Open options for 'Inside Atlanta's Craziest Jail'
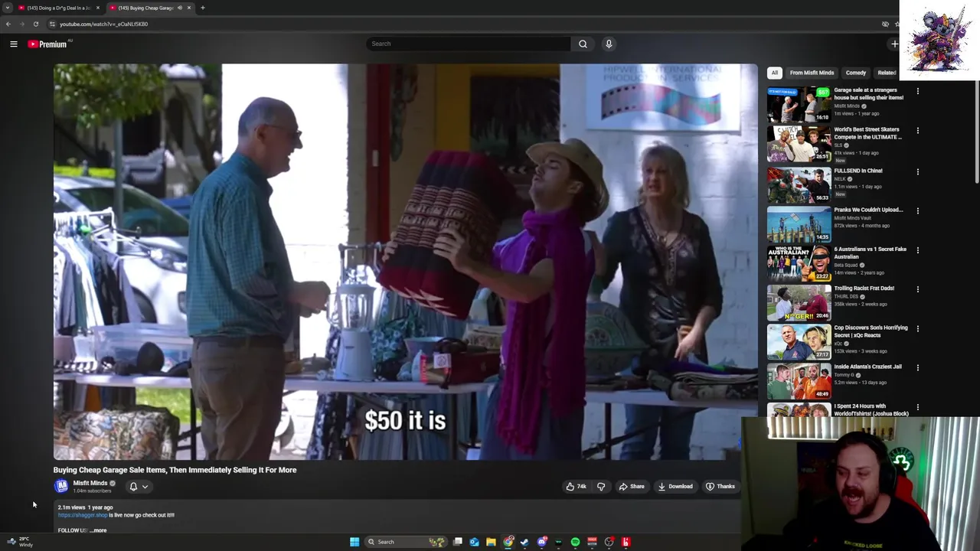Image resolution: width=980 pixels, height=551 pixels. click(x=917, y=368)
